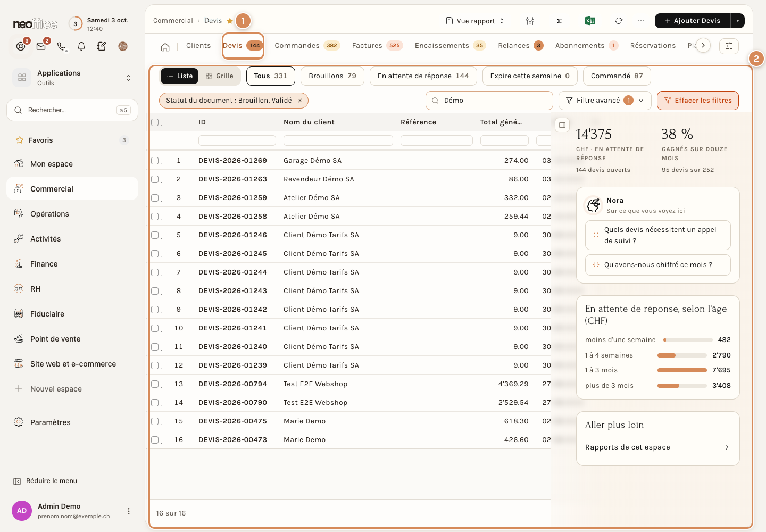Select the checkbox for DEVIS-2026-01269
The image size is (766, 532).
[x=155, y=160]
